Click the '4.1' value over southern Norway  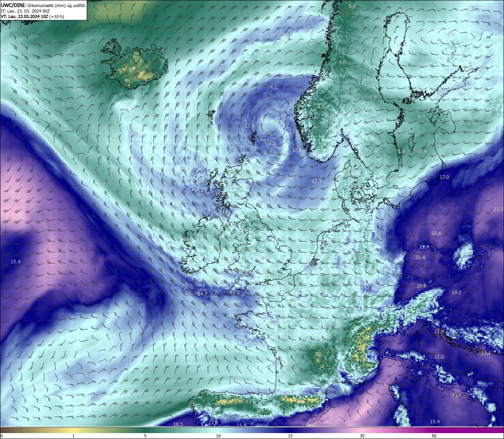coord(320,106)
